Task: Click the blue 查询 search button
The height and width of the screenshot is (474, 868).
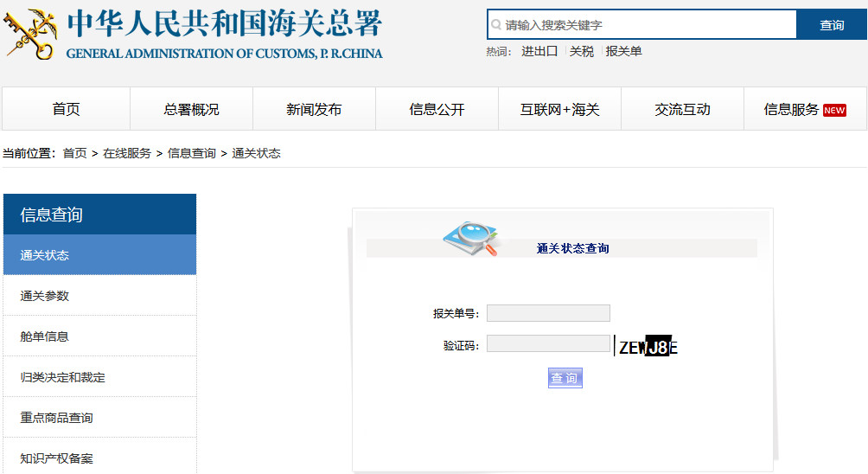Action: click(832, 24)
